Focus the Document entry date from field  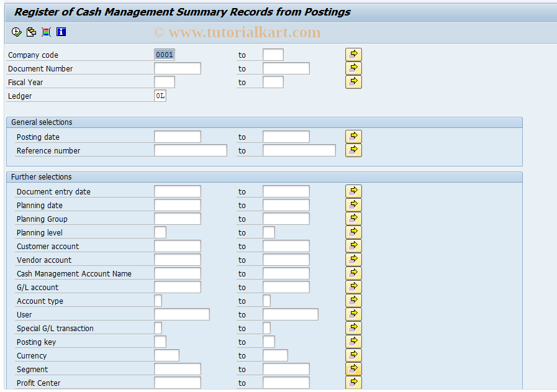[x=178, y=191]
